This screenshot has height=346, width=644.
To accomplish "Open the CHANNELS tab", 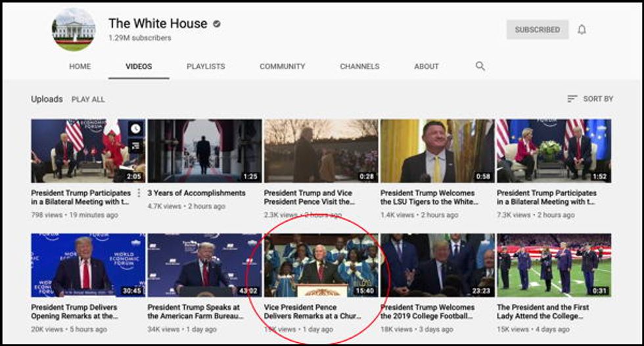I will click(359, 66).
